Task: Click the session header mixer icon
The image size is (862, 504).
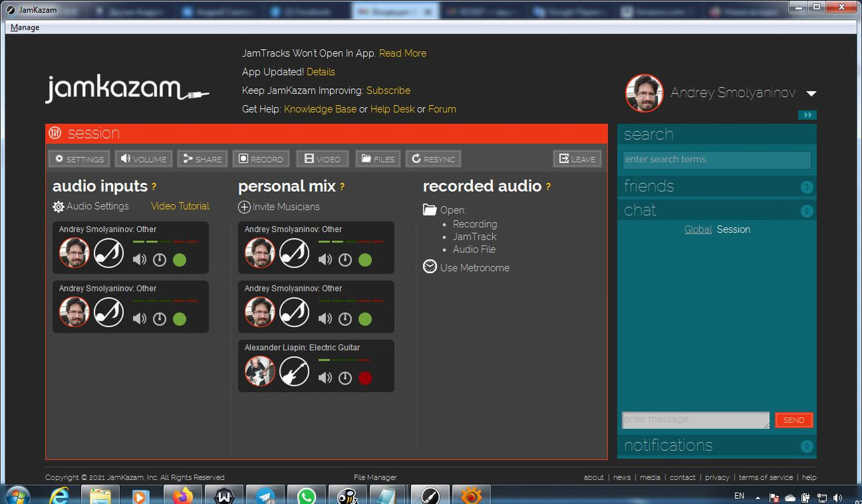Action: coord(55,133)
